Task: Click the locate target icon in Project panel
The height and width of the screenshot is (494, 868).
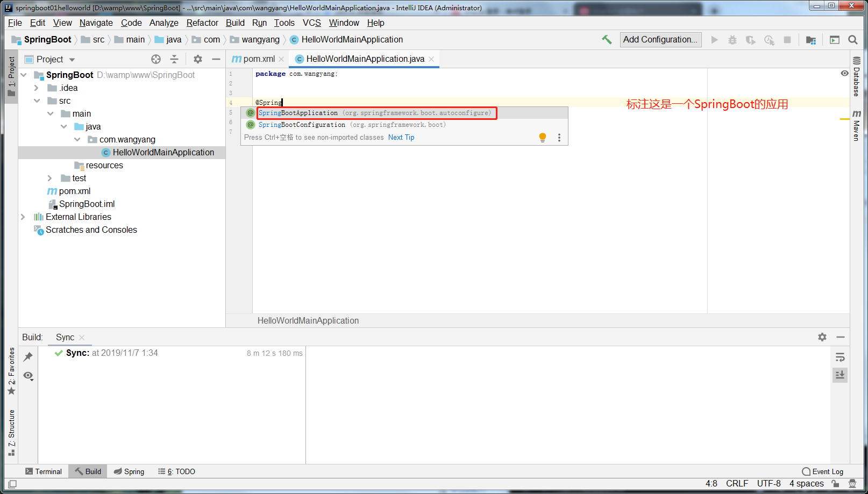Action: pyautogui.click(x=156, y=59)
